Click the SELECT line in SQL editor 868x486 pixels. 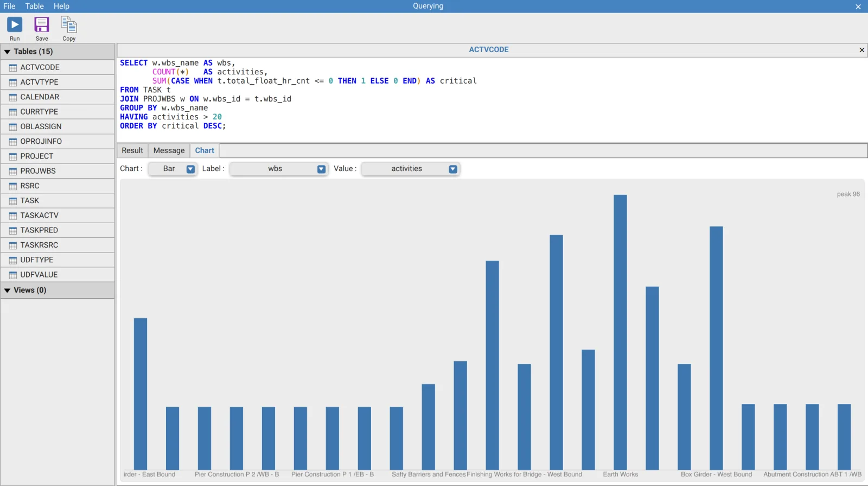[178, 63]
